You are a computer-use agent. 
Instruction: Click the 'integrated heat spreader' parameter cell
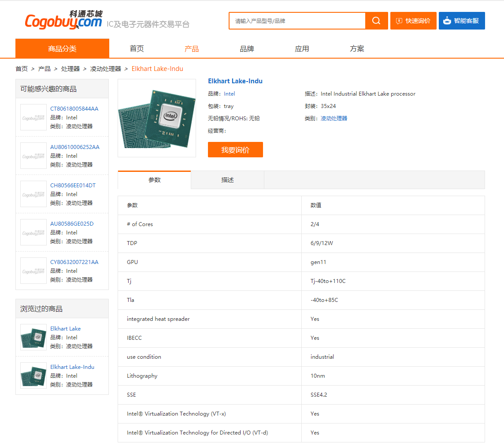[210, 319]
